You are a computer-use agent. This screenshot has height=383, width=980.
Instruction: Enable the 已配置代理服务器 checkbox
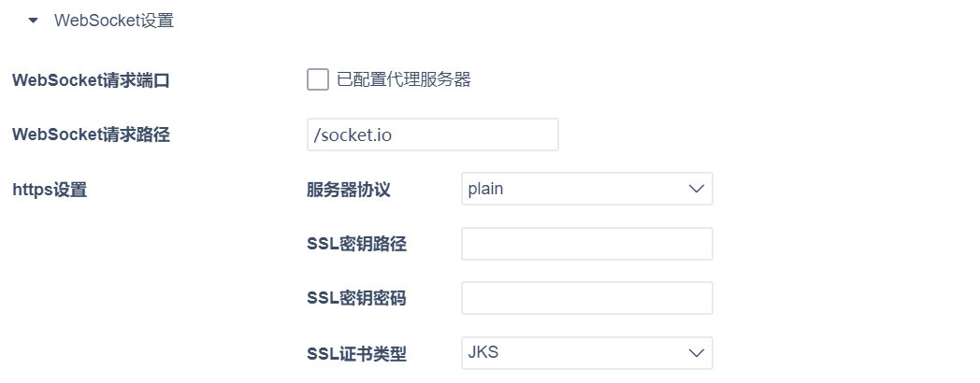point(318,79)
